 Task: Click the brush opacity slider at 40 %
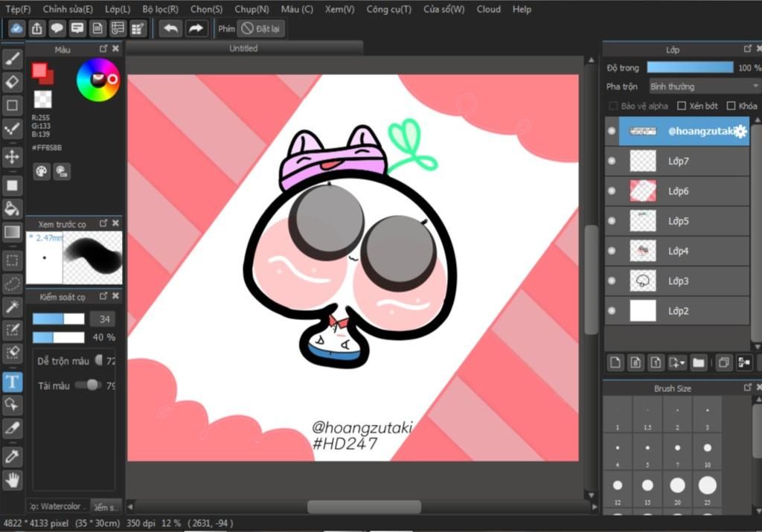[x=58, y=337]
